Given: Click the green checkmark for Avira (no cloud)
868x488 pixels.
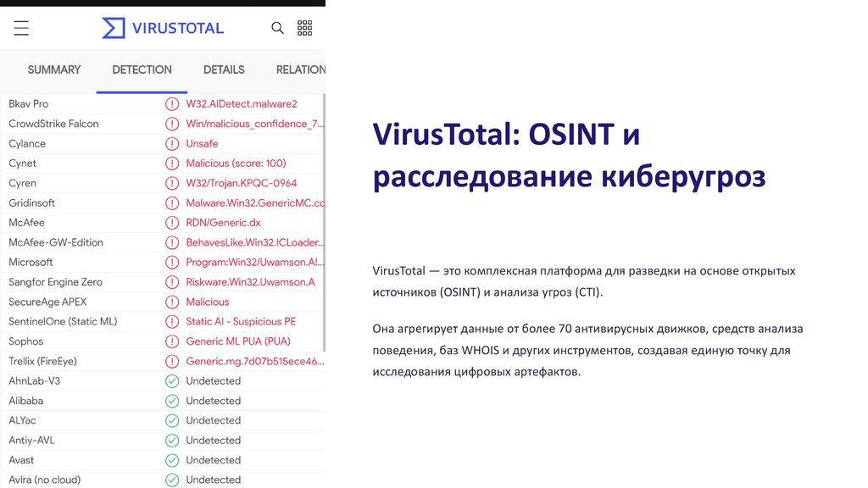Looking at the screenshot, I should click(x=172, y=480).
